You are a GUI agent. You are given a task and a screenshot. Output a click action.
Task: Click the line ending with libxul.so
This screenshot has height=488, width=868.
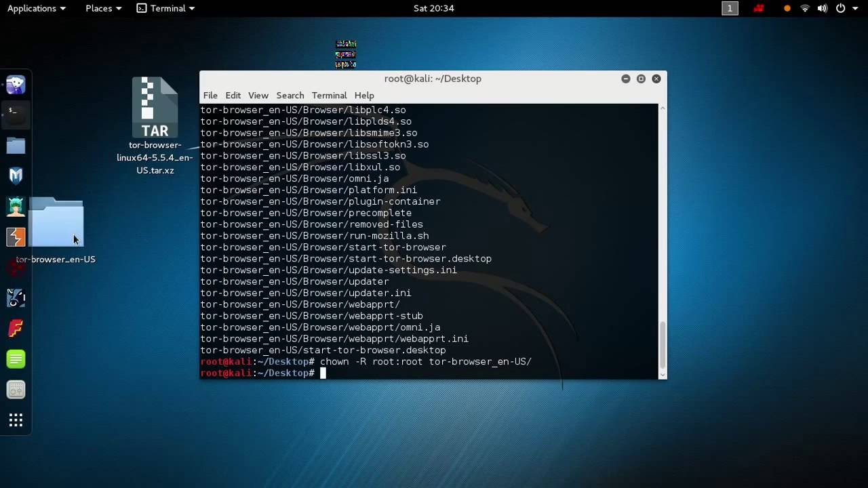pyautogui.click(x=300, y=167)
